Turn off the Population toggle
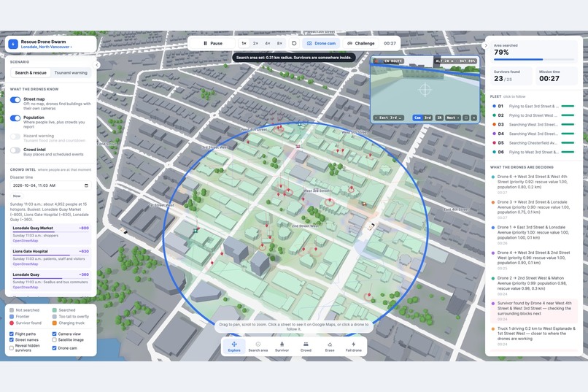Viewport: 588px width, 392px height. 15,118
